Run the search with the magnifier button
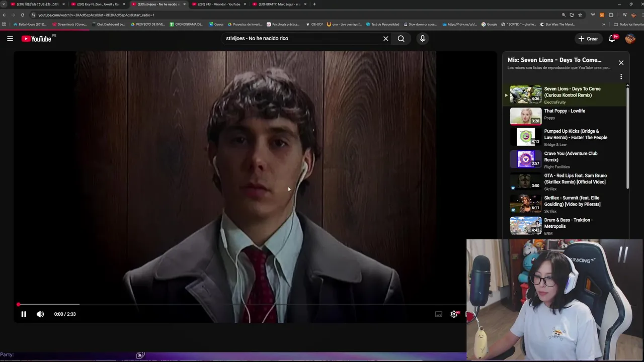 401,38
